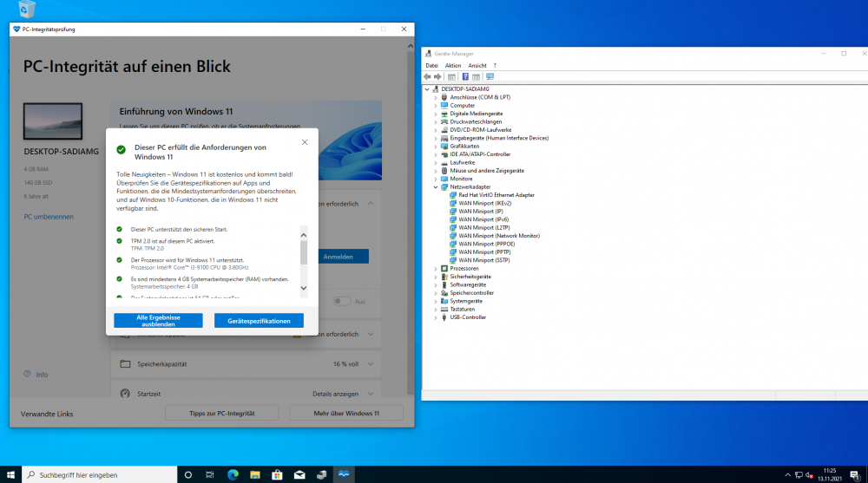Toggle the Aus switch in PC-Integritätsprüfung
The image size is (868, 483).
click(x=341, y=301)
